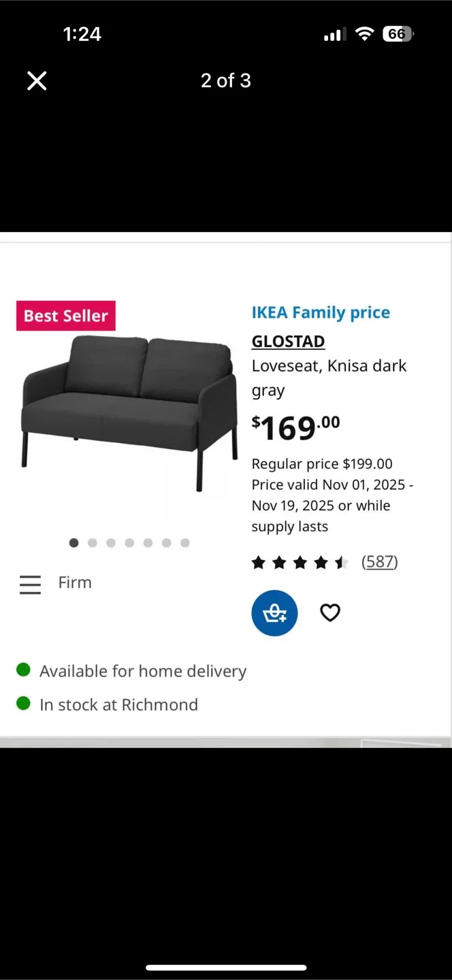The width and height of the screenshot is (452, 980).
Task: Select the third carousel dot
Action: point(111,542)
